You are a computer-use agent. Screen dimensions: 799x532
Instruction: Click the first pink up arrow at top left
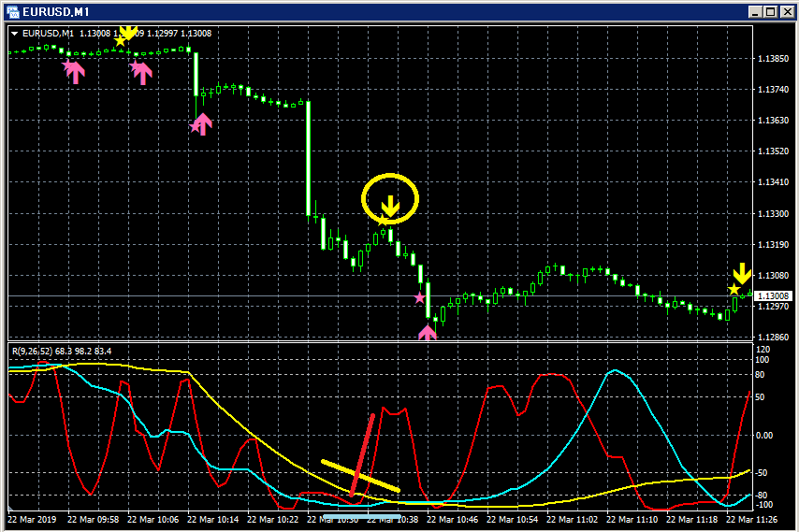coord(76,72)
